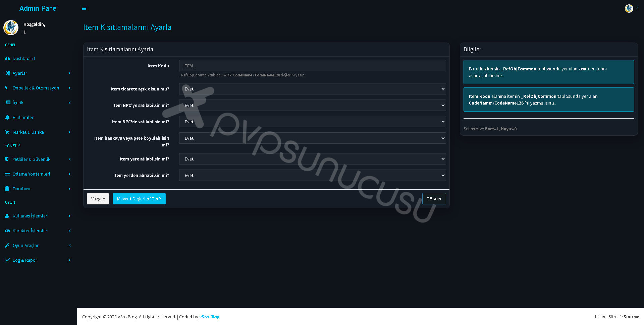This screenshot has height=325, width=644.
Task: Click the Yetkiler & Güvenlik shield icon
Action: click(x=7, y=159)
